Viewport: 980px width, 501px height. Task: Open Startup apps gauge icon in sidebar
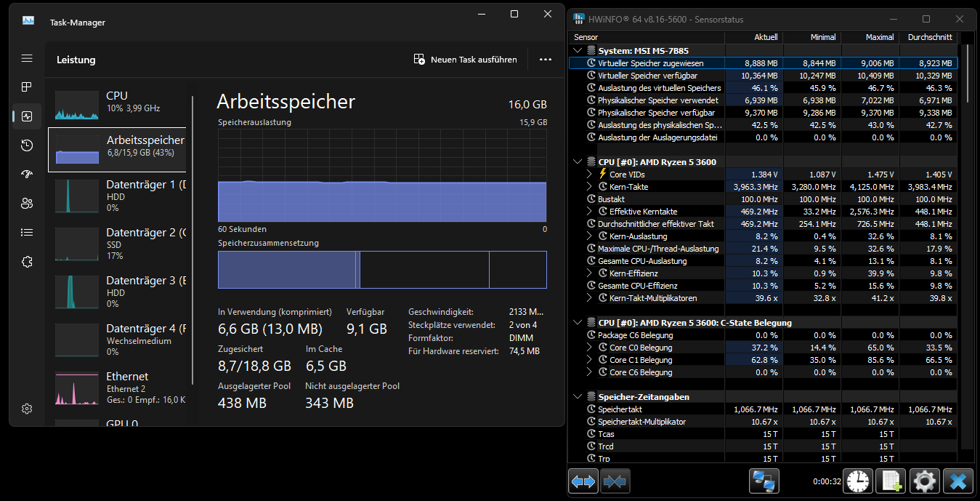[27, 175]
